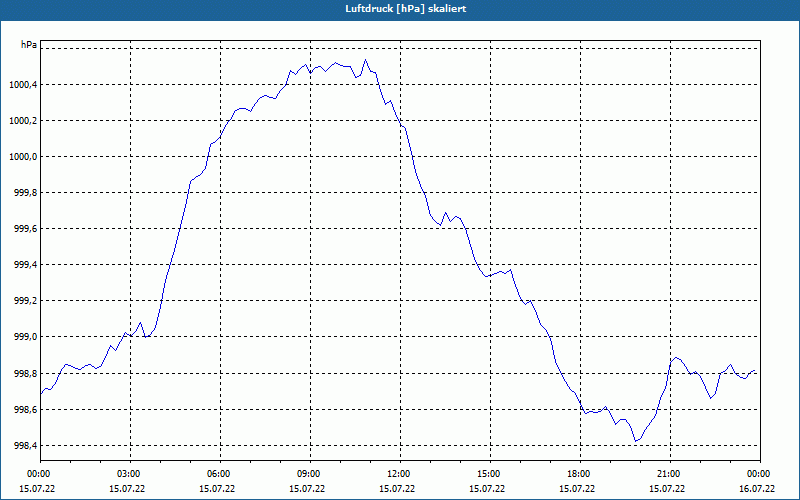
Task: Click the 16.07.22 date label
Action: (x=757, y=489)
